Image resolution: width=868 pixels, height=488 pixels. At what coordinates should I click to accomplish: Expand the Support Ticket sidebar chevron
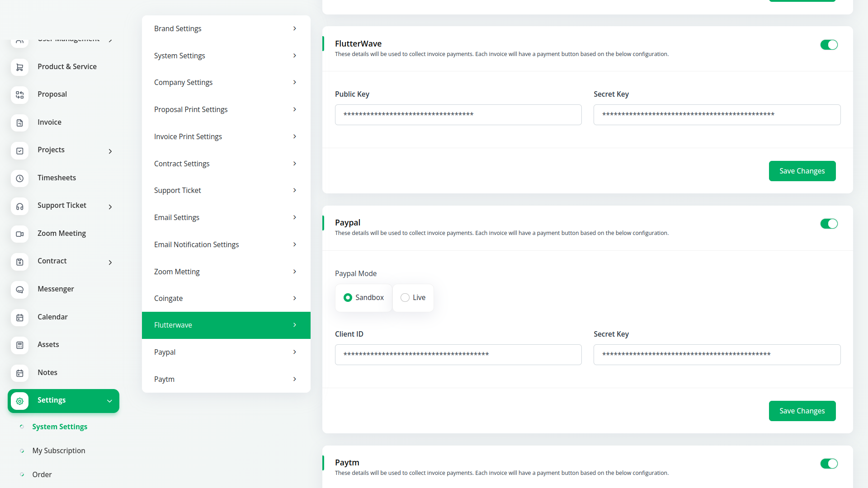point(110,207)
